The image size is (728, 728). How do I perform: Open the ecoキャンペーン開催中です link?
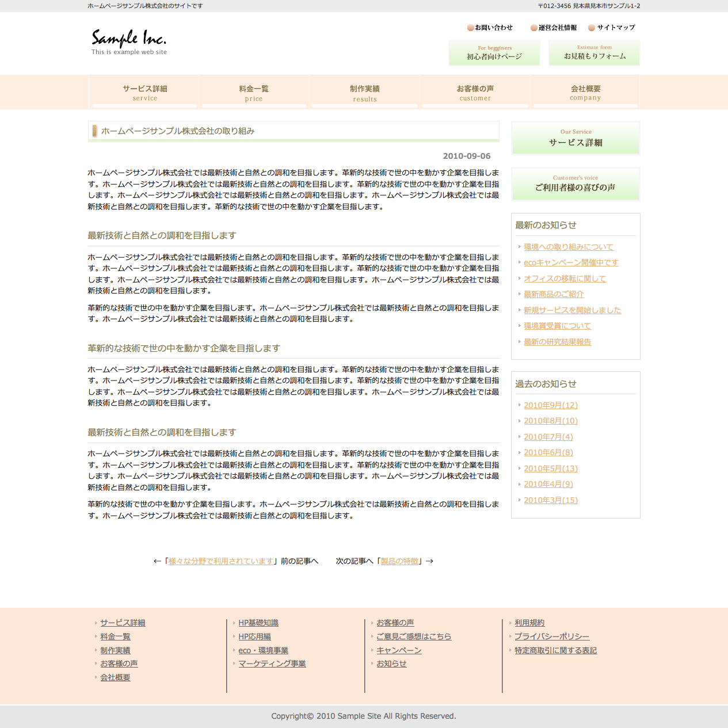571,262
